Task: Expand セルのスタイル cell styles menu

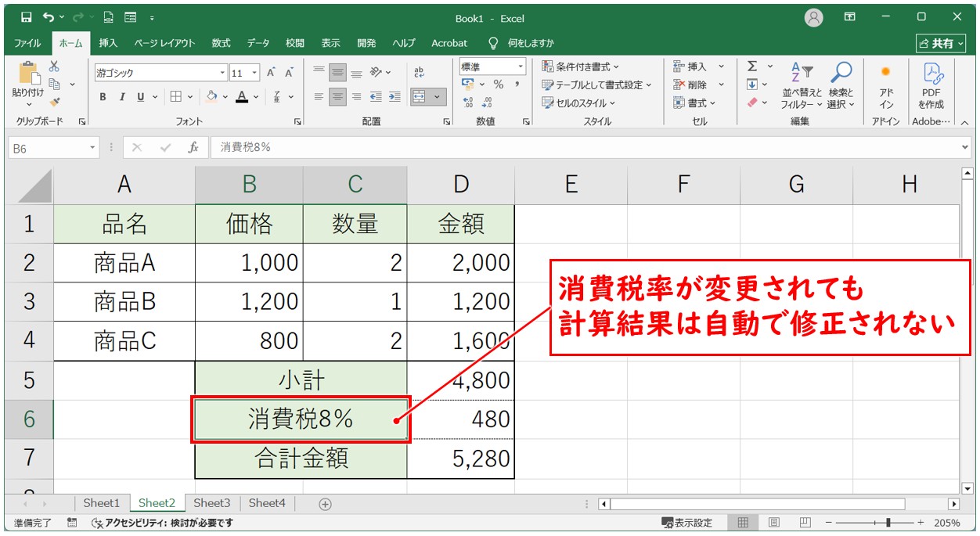Action: coord(578,103)
